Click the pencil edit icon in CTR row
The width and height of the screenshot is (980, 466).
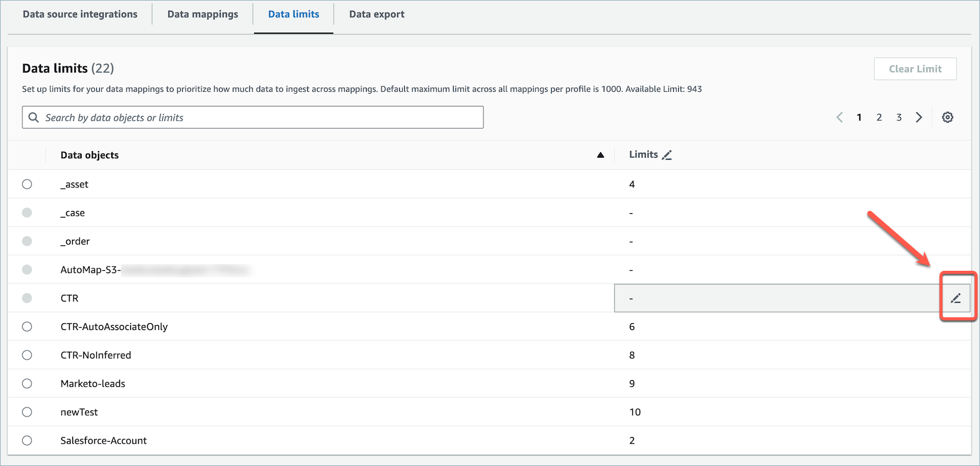click(955, 298)
